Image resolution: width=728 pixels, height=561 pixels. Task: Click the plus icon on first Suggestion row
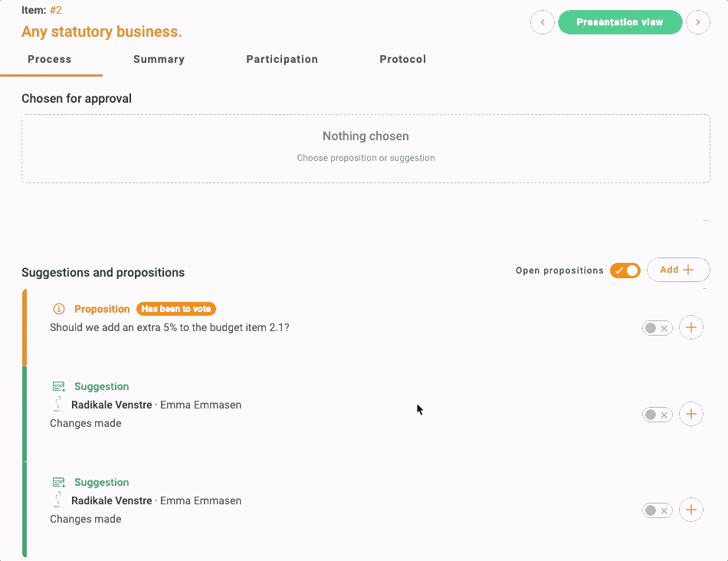[x=690, y=415]
